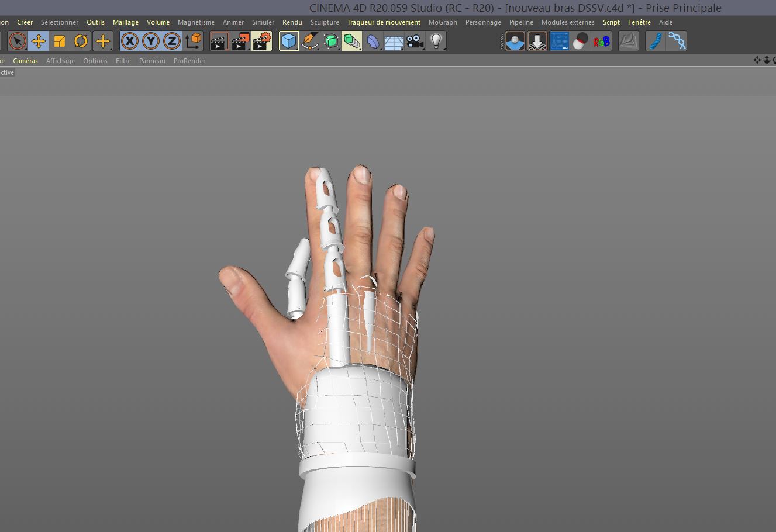This screenshot has width=776, height=532.
Task: Activate the Move tool
Action: tap(39, 41)
